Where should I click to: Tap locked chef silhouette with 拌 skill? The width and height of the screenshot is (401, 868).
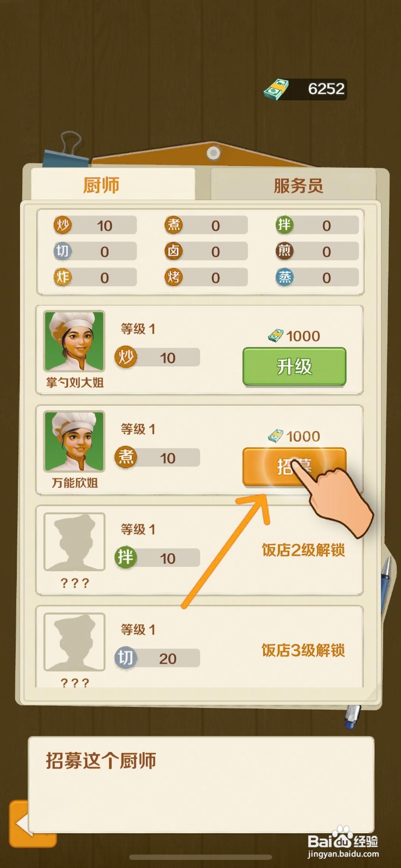(x=74, y=542)
